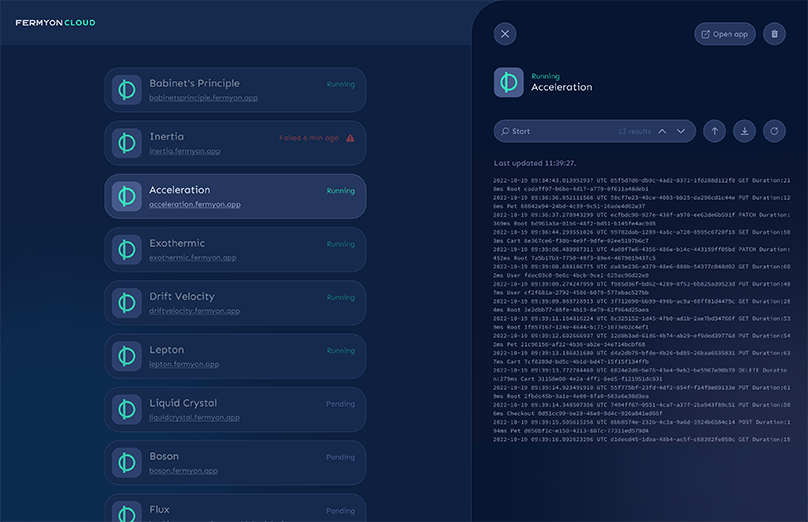The height and width of the screenshot is (522, 808).
Task: Click the Acceleration title in details panel
Action: tap(562, 87)
